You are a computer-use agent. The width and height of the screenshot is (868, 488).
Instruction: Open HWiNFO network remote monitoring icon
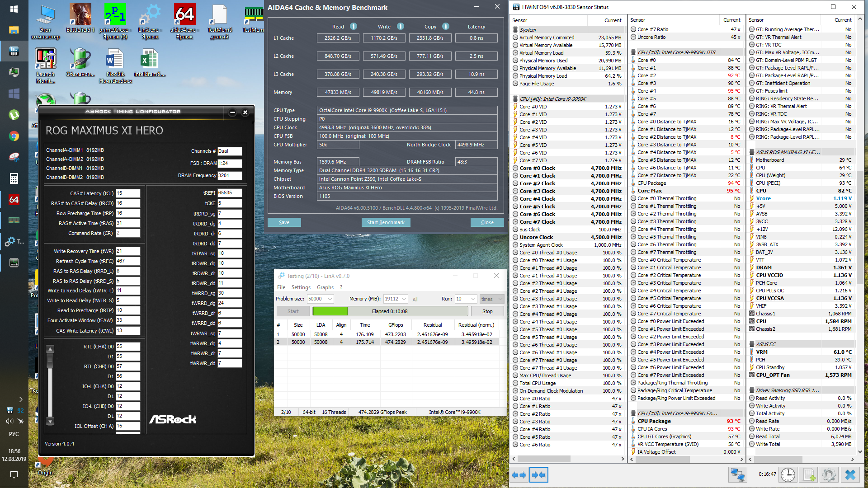point(737,475)
